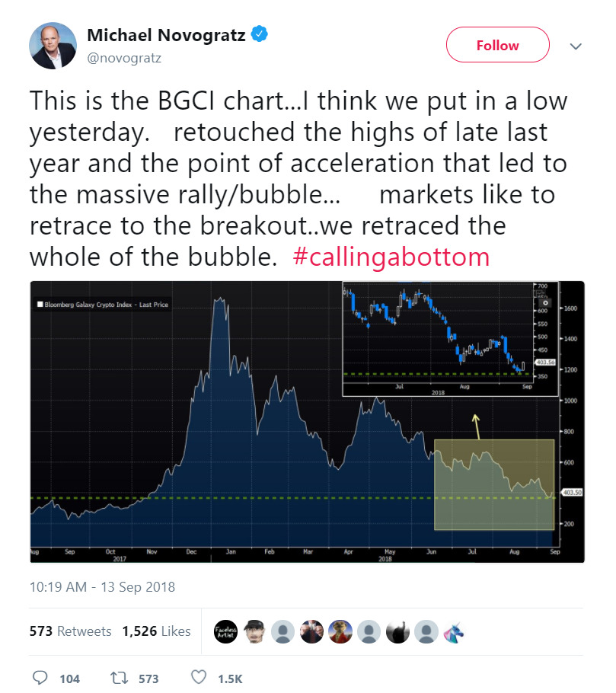Click the 10:19 AM - 13 Sep 2018 timestamp
The width and height of the screenshot is (616, 693).
(102, 587)
